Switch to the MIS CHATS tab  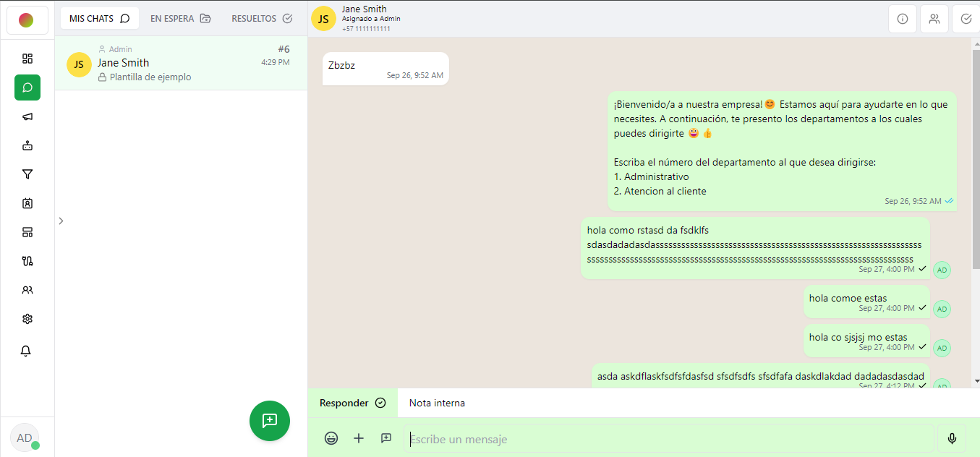click(x=100, y=19)
